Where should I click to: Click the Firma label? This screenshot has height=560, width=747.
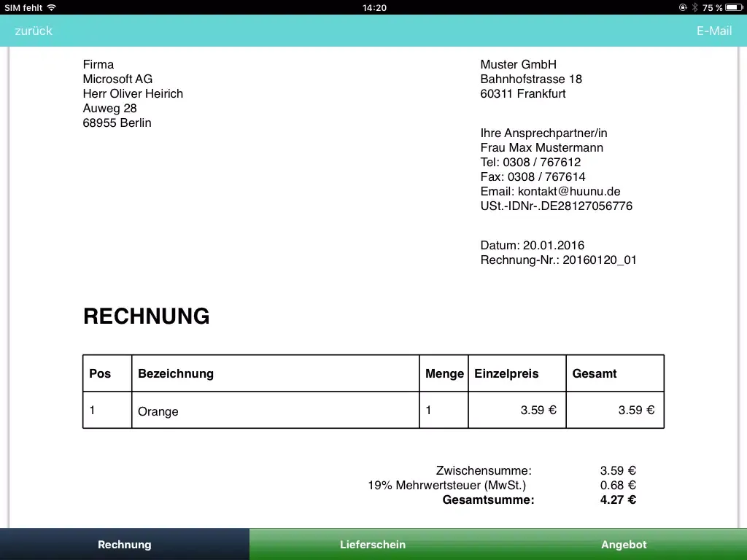click(98, 64)
